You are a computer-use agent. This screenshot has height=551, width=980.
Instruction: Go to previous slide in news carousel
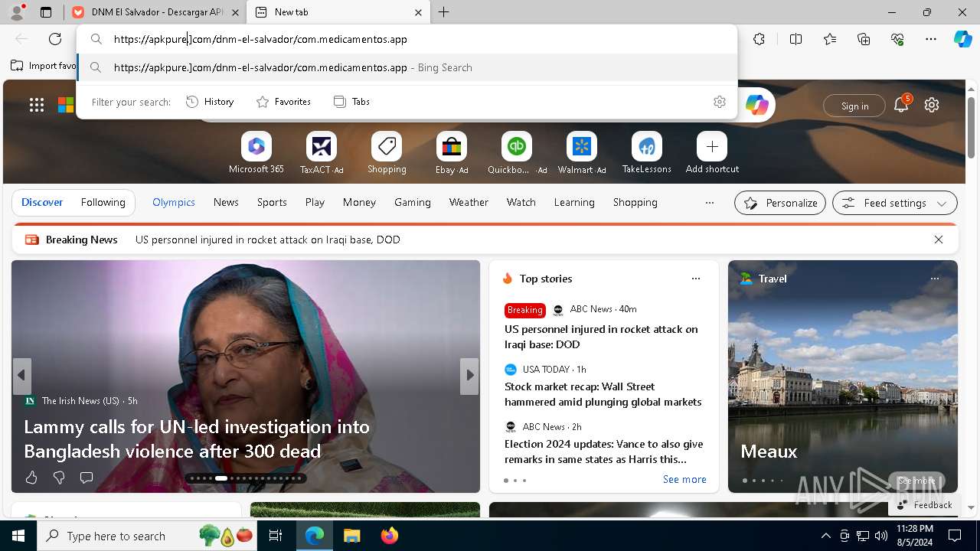coord(21,376)
